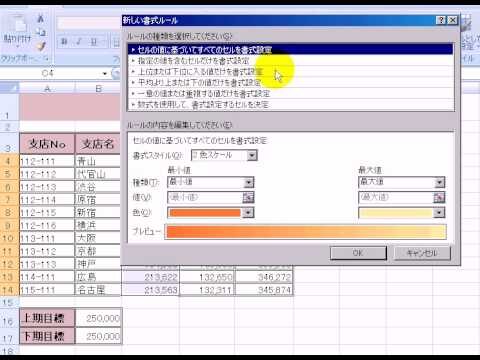Click the Format Painter brush icon
Image resolution: width=480 pixels, height=360 pixels.
40,45
